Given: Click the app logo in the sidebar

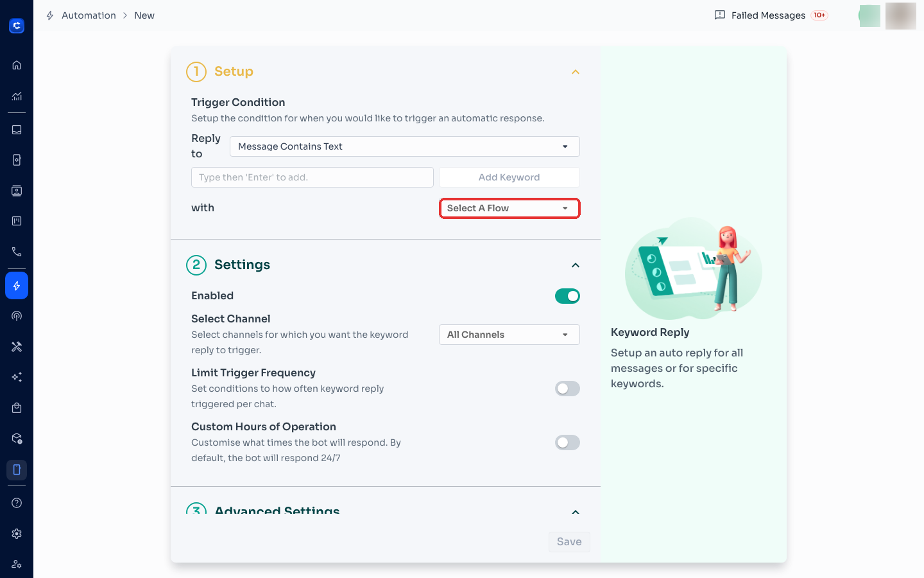Looking at the screenshot, I should (x=17, y=26).
